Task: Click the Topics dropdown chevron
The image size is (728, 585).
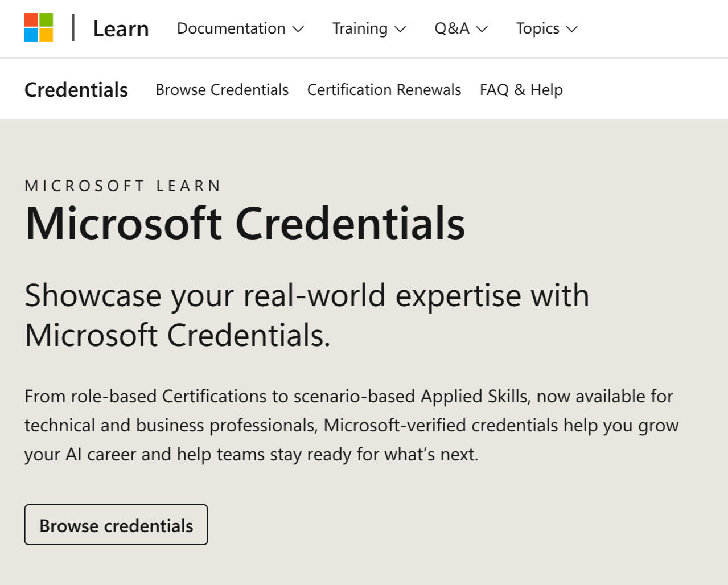Action: coord(573,29)
